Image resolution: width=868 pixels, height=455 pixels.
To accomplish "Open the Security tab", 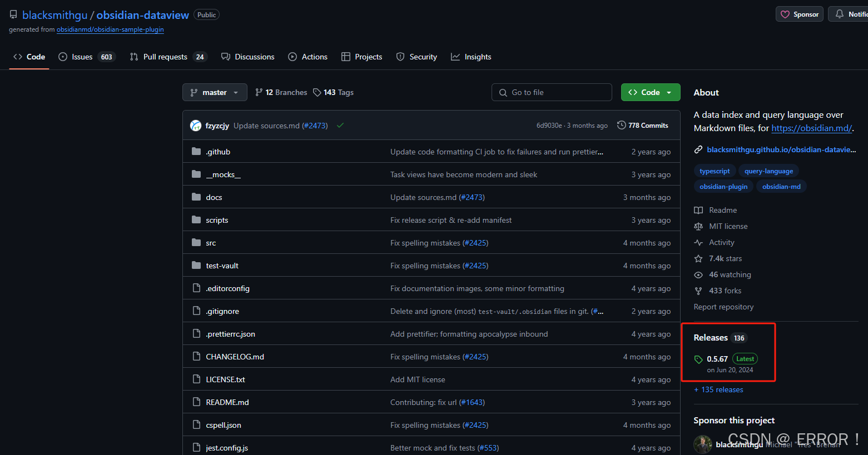I will pos(416,57).
